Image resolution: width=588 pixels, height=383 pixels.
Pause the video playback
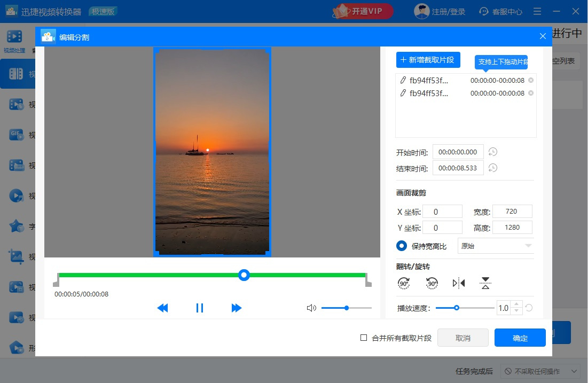click(x=200, y=308)
